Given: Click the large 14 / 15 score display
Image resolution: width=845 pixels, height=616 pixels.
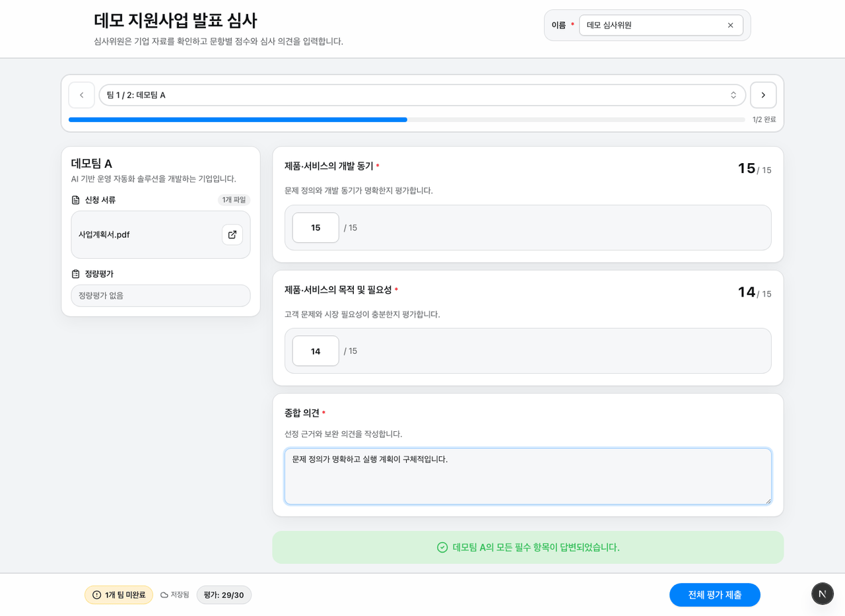Looking at the screenshot, I should tap(755, 292).
